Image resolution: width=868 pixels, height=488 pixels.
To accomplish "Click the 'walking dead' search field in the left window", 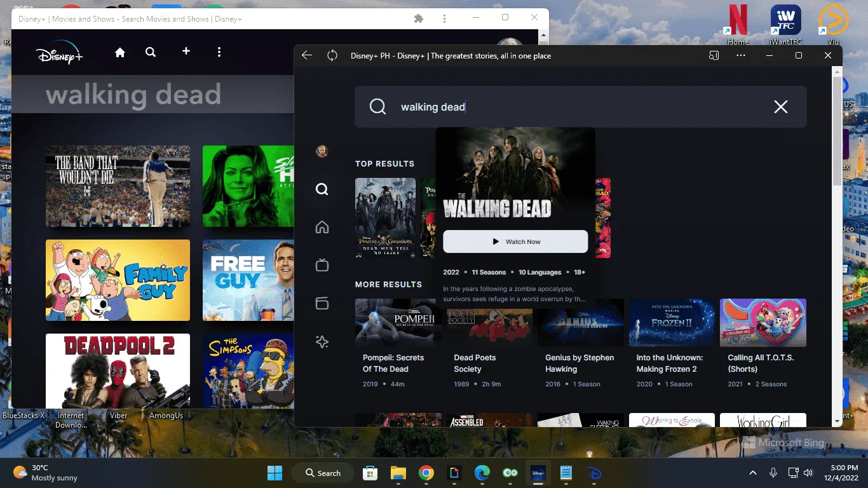I will pyautogui.click(x=153, y=95).
